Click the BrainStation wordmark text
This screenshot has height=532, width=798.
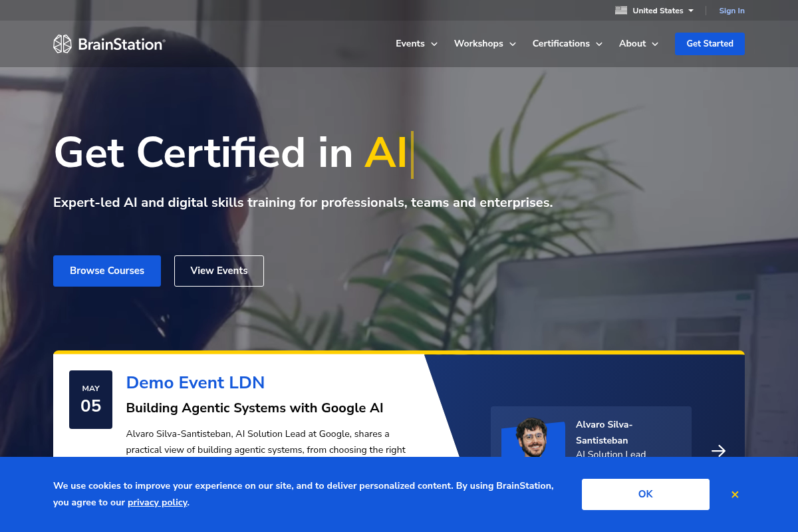pyautogui.click(x=121, y=45)
